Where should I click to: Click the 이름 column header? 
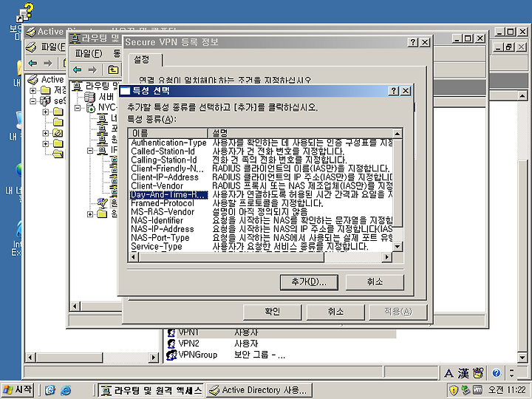pyautogui.click(x=168, y=133)
